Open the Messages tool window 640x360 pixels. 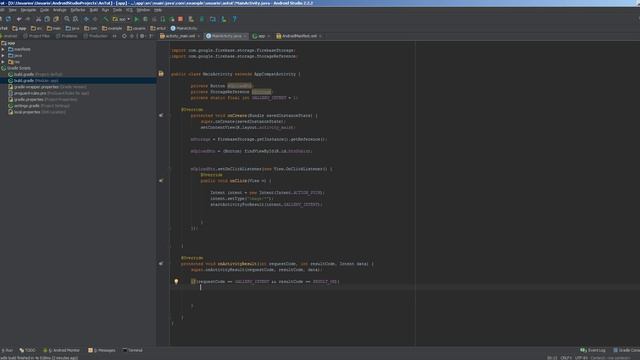(x=102, y=350)
